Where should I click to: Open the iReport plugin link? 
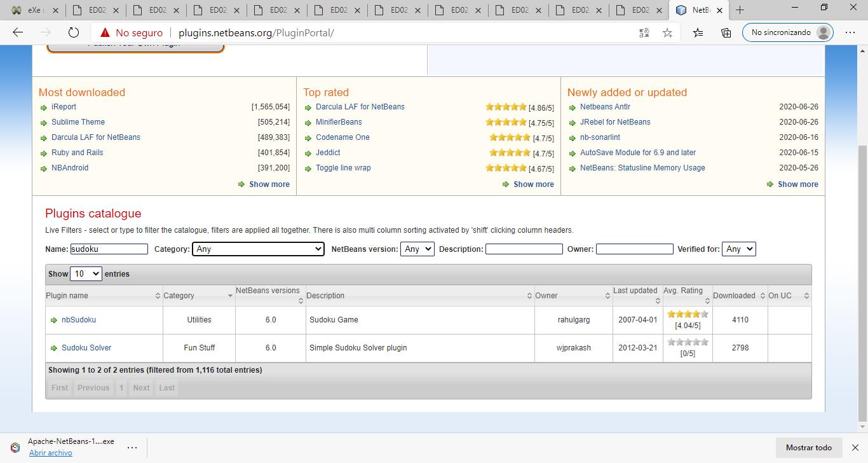coord(64,107)
